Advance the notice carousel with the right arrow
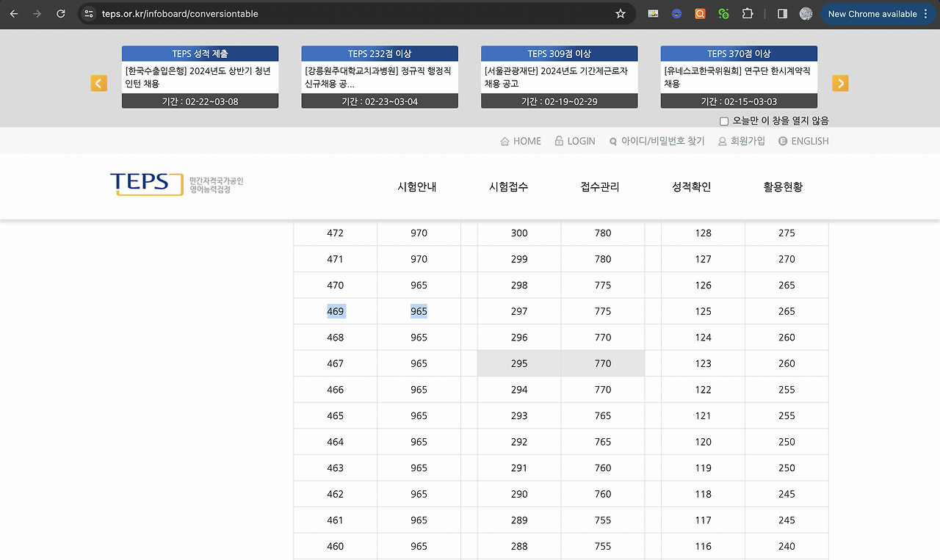Viewport: 940px width, 560px height. coord(840,83)
